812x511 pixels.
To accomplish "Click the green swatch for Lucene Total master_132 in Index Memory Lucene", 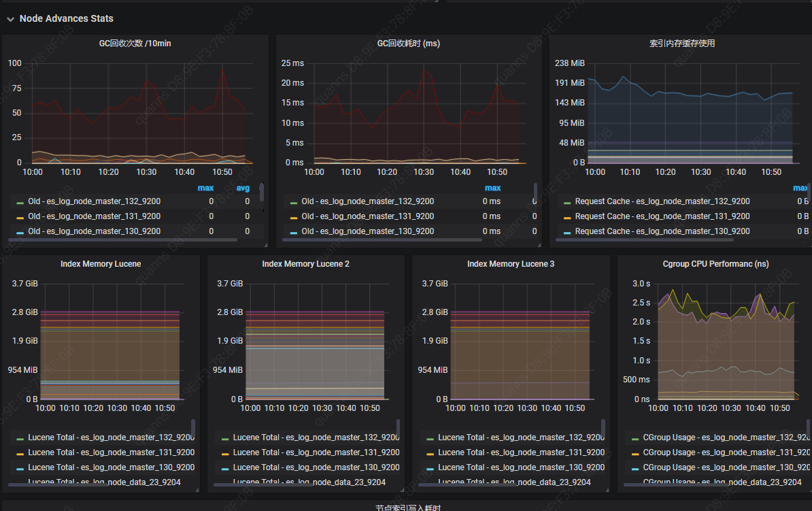I will click(x=20, y=439).
